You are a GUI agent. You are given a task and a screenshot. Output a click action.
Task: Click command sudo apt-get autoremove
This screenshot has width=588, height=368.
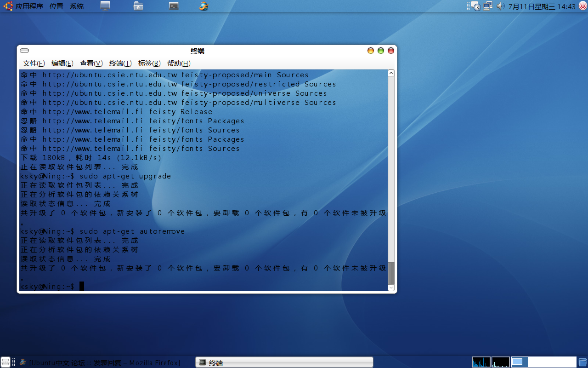pos(132,231)
